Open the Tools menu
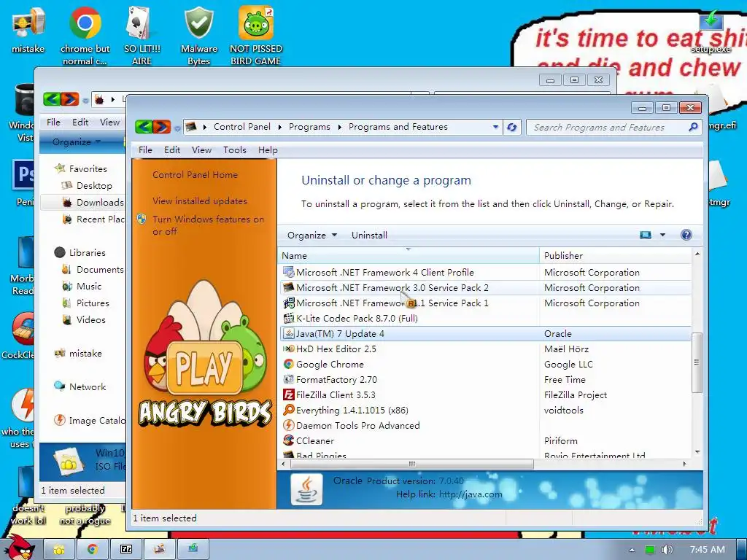This screenshot has height=560, width=747. coord(235,150)
